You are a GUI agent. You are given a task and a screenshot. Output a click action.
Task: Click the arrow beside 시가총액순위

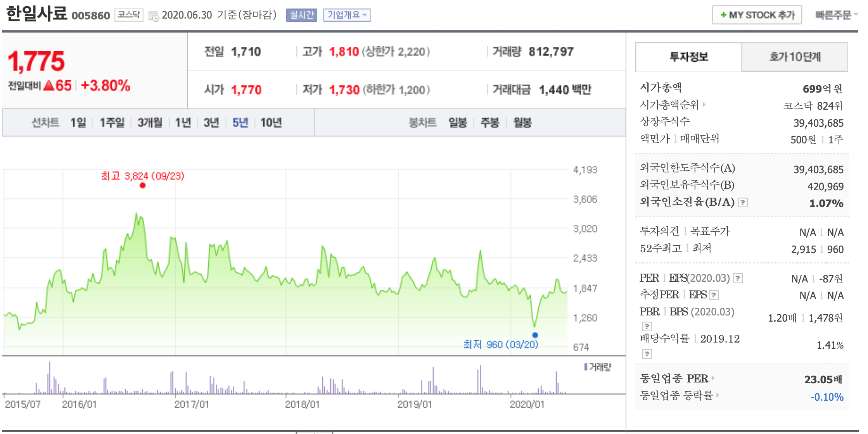click(x=704, y=104)
